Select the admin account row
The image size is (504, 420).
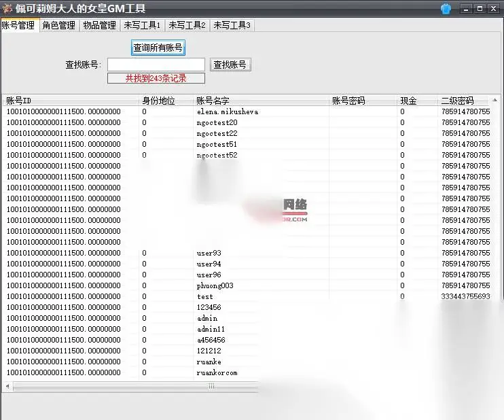click(132, 318)
